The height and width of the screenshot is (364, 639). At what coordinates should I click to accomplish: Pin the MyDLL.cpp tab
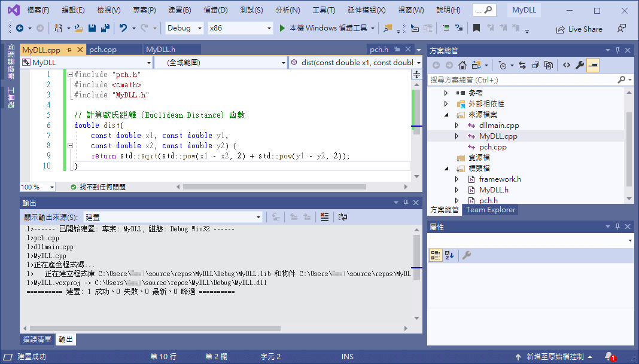(69, 50)
